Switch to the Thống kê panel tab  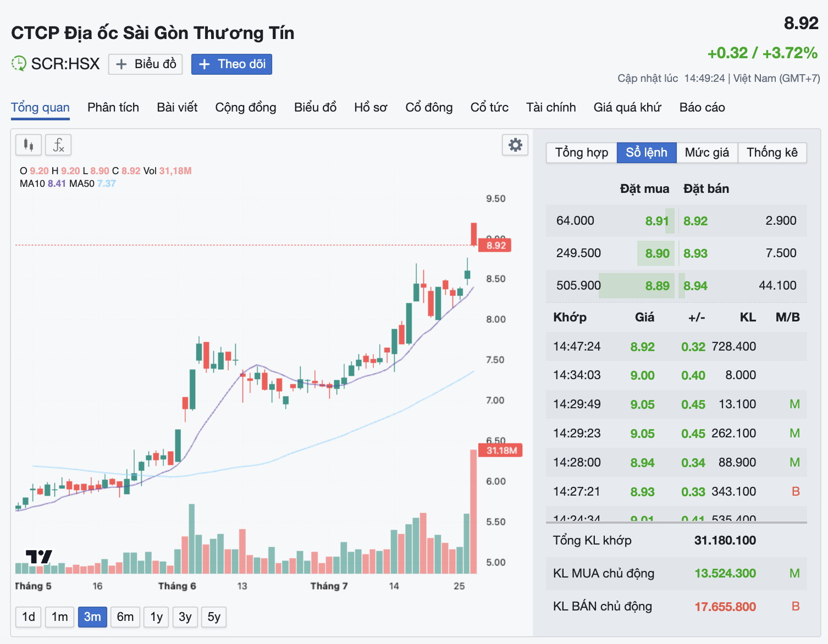[772, 153]
